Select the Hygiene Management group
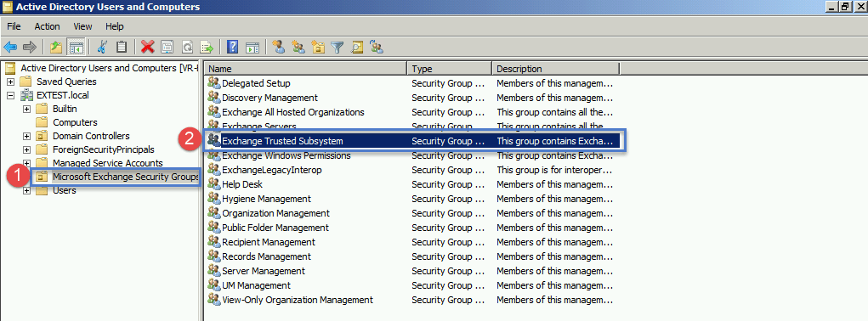868x321 pixels. (266, 199)
